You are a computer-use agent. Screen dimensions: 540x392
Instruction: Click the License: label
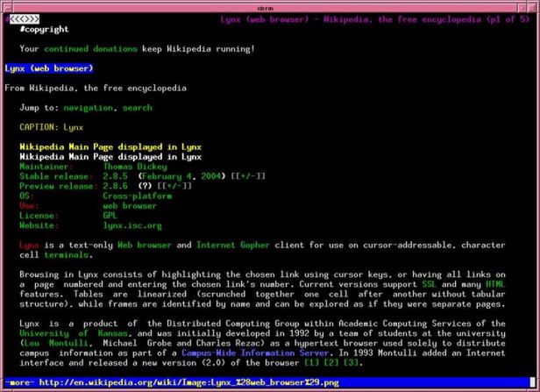(39, 216)
